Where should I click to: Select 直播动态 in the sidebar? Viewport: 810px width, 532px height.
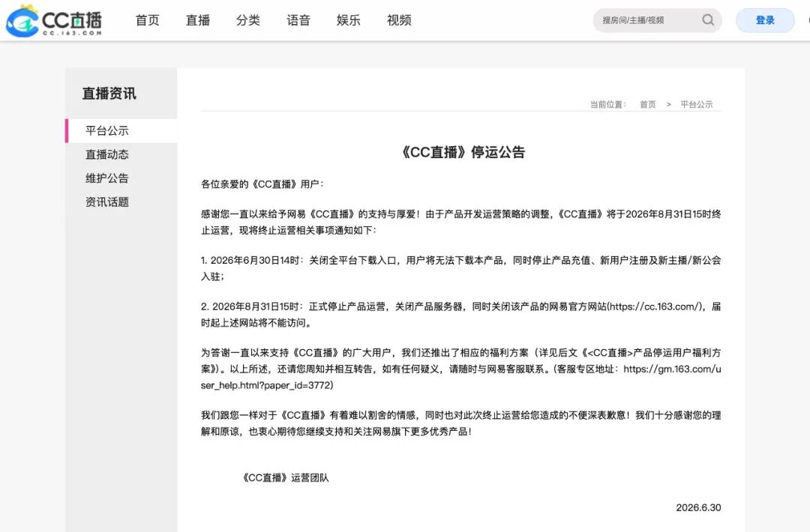[107, 154]
